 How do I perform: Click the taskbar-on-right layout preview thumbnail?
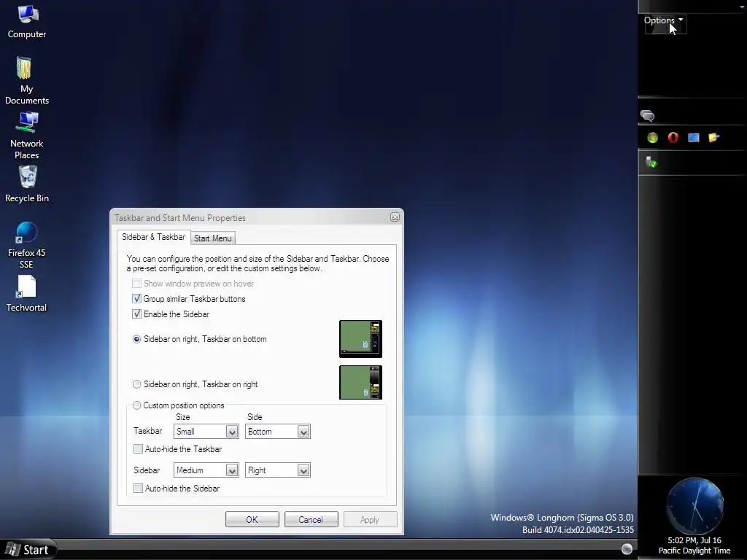click(x=360, y=382)
